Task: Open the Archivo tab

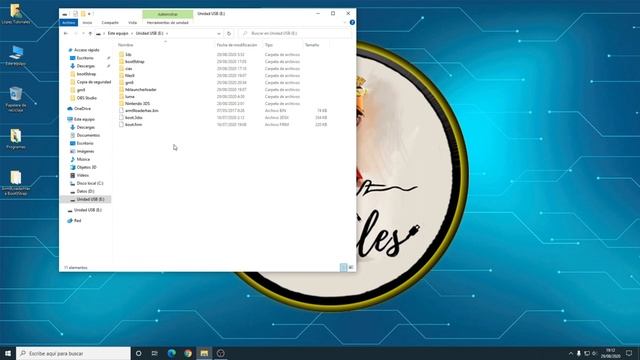Action: 69,22
